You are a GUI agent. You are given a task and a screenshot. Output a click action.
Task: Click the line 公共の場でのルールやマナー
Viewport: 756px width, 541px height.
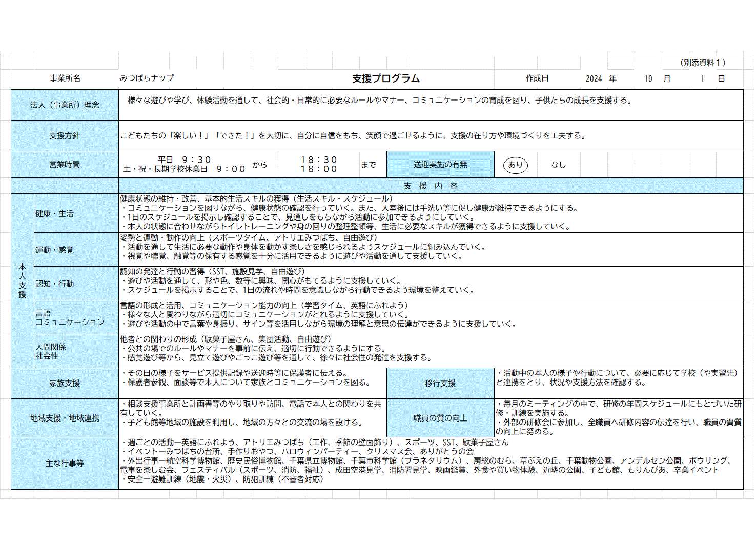(x=254, y=349)
